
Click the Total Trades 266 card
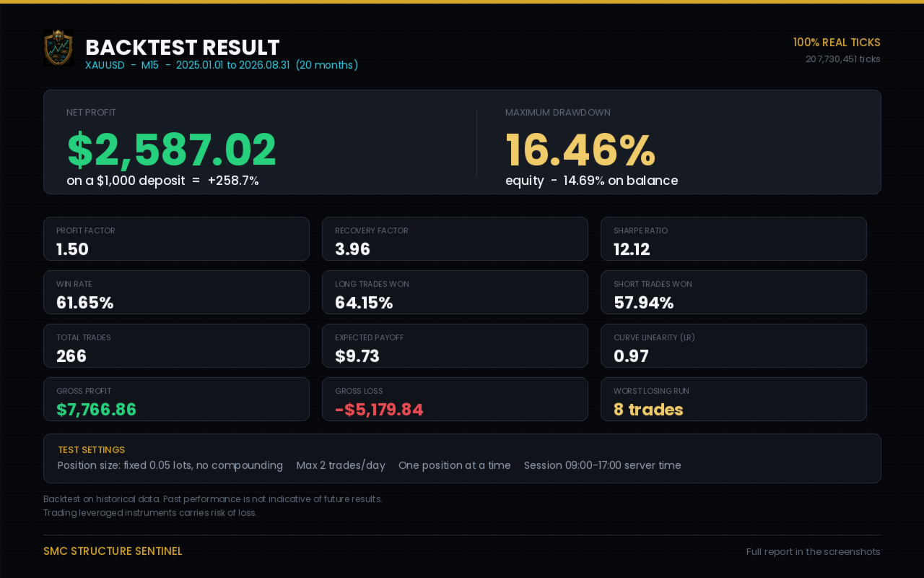[176, 346]
